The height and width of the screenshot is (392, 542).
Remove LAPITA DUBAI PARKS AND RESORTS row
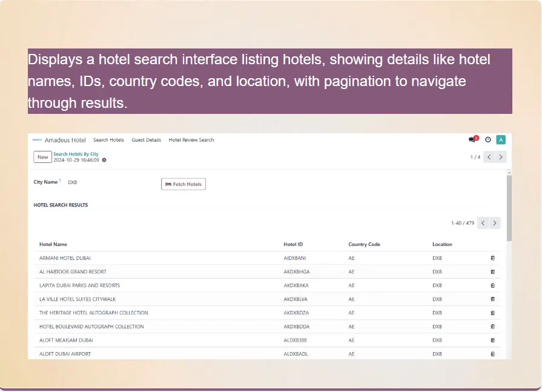(x=492, y=285)
